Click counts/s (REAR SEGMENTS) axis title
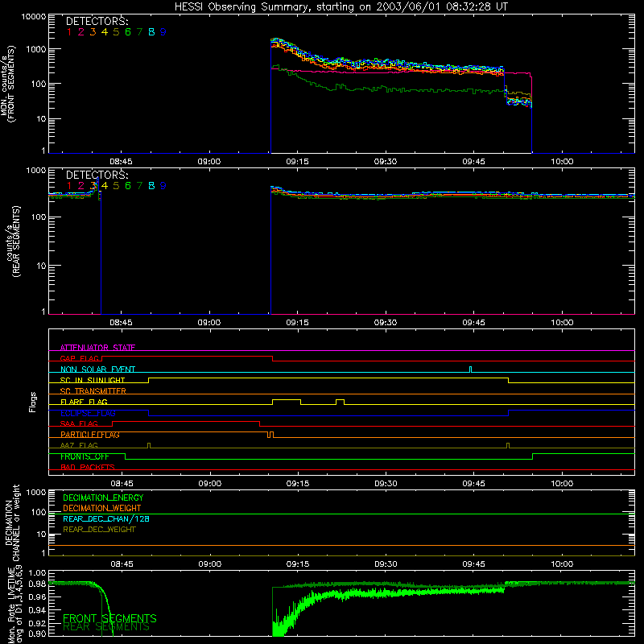 tap(12, 242)
